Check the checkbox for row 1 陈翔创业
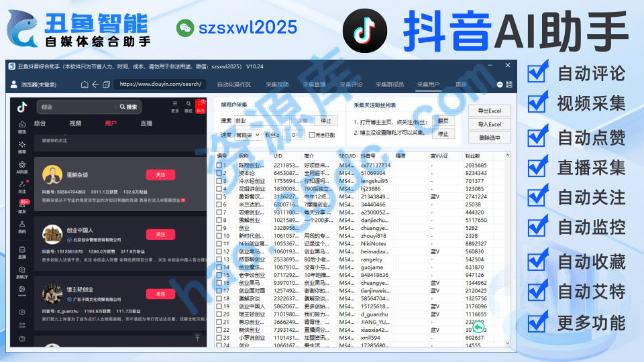Screen dimensions: 644x362 (x=219, y=166)
